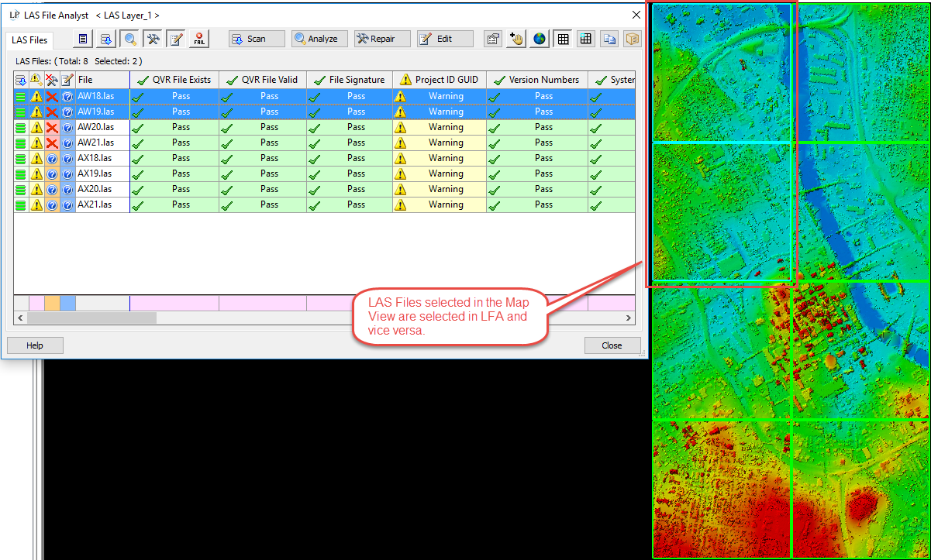Image resolution: width=931 pixels, height=560 pixels.
Task: Select the AX18.las file row
Action: [x=324, y=158]
